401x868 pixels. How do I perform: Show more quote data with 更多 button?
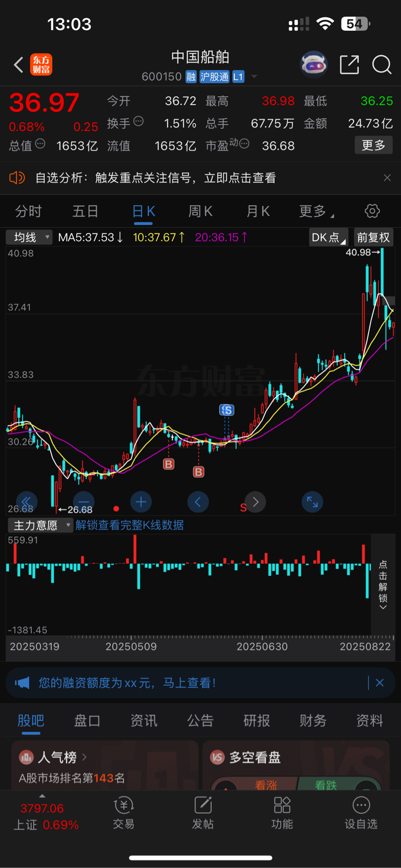[x=373, y=145]
